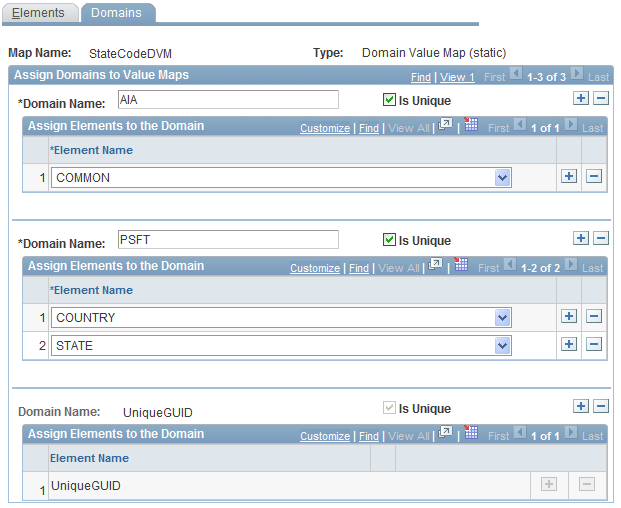
Task: Download PSFT elements grid to spreadsheet icon
Action: click(x=461, y=264)
